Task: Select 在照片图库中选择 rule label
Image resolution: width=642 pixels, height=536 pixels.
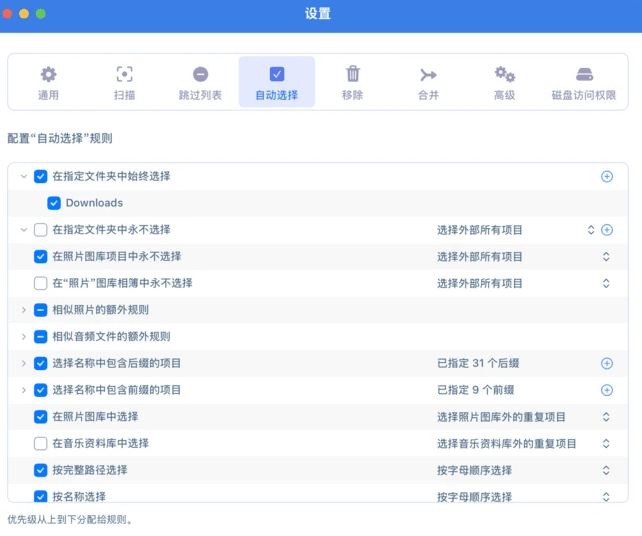Action: pyautogui.click(x=95, y=417)
